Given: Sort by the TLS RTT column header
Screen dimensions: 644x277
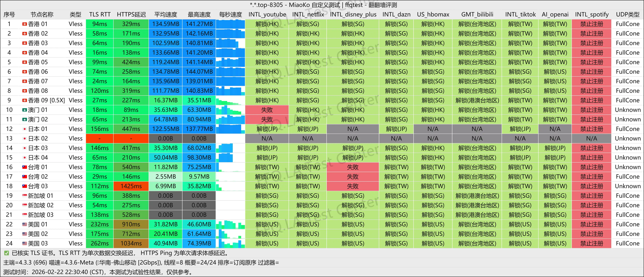Looking at the screenshot, I should (x=99, y=14).
